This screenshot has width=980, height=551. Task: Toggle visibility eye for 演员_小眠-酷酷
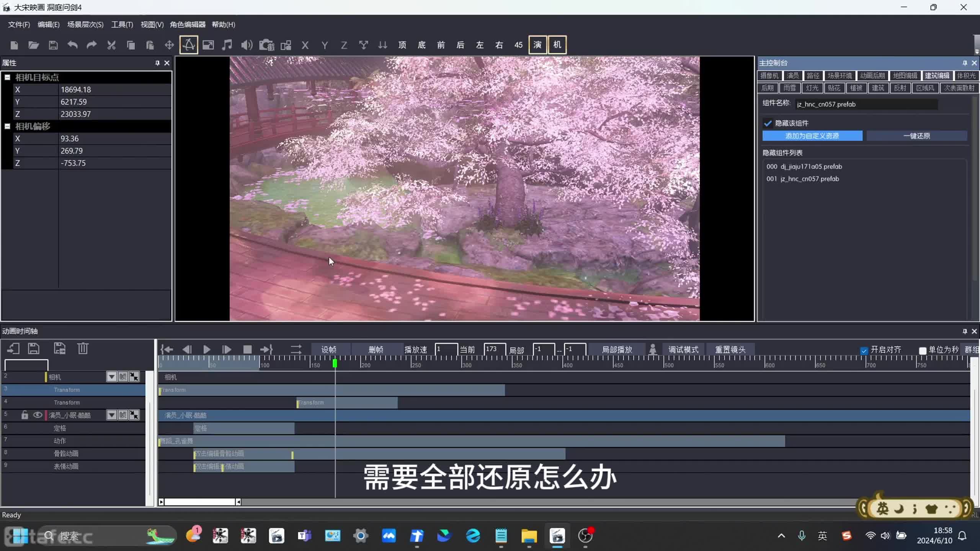pos(38,415)
